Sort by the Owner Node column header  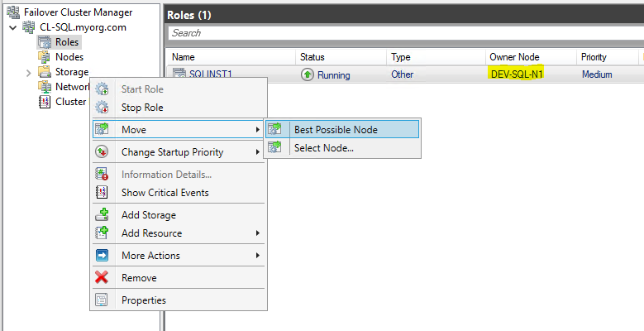(x=531, y=57)
